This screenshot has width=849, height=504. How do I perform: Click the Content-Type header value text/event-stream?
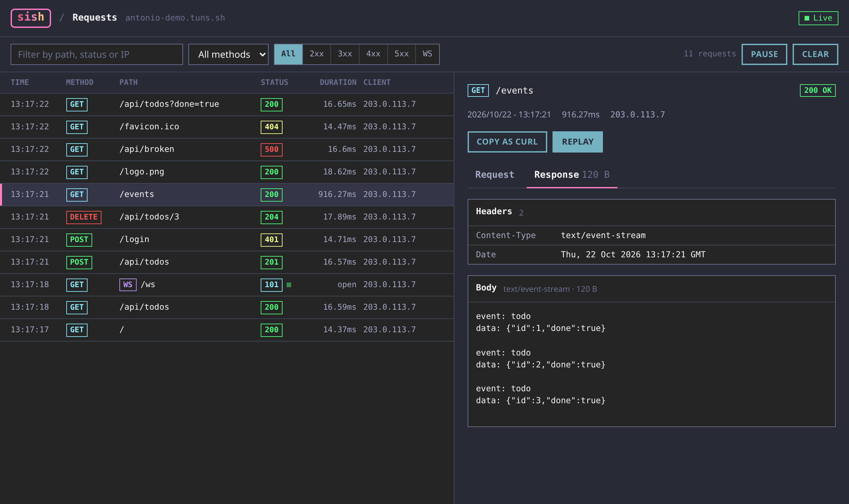(603, 235)
